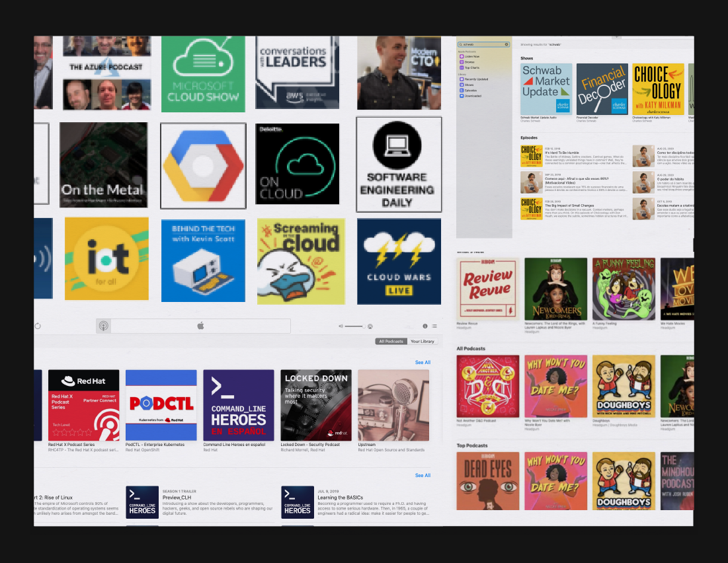The image size is (728, 563).
Task: Click the Apple logo in the now playing display
Action: click(200, 326)
